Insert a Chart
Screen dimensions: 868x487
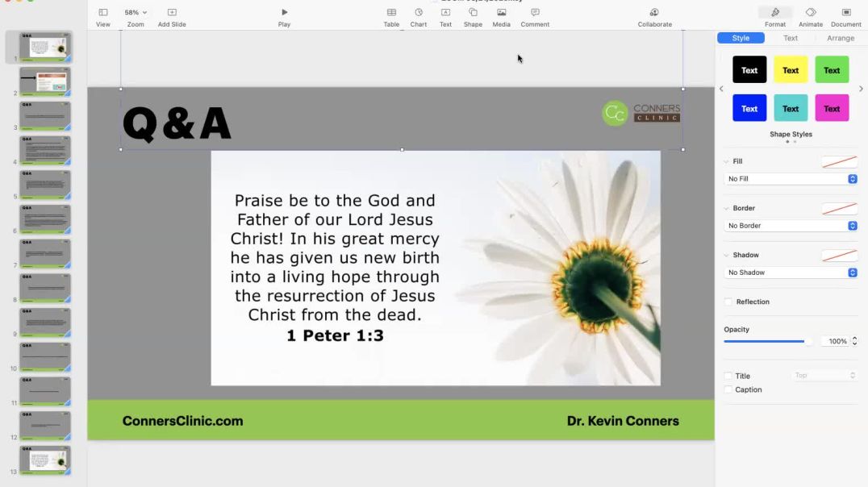(419, 17)
